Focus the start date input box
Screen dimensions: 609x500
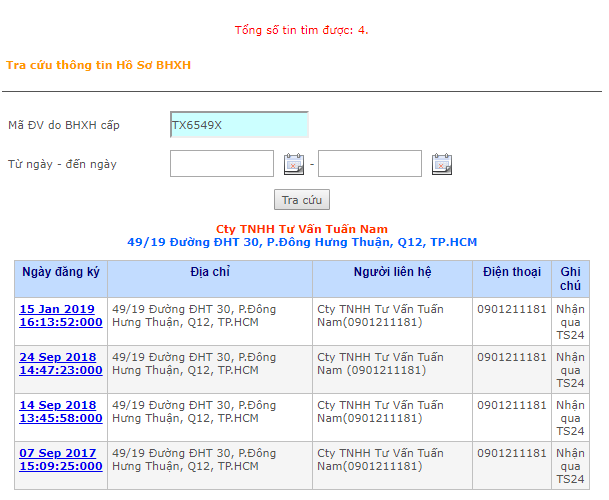click(x=222, y=164)
